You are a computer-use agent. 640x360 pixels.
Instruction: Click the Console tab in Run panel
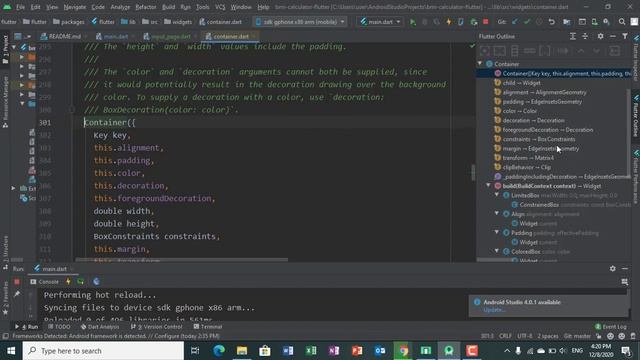(x=44, y=282)
